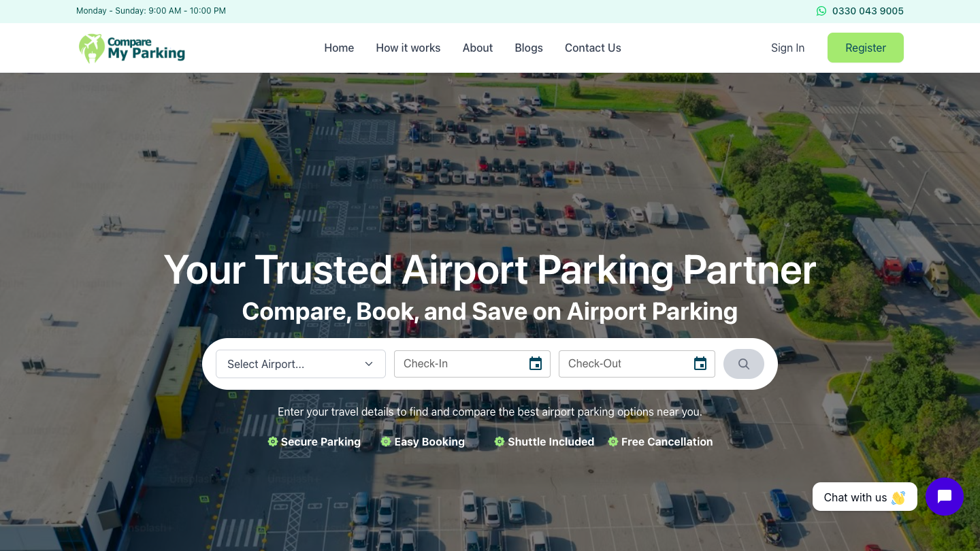980x551 pixels.
Task: Select Contact Us in navigation
Action: click(x=593, y=48)
